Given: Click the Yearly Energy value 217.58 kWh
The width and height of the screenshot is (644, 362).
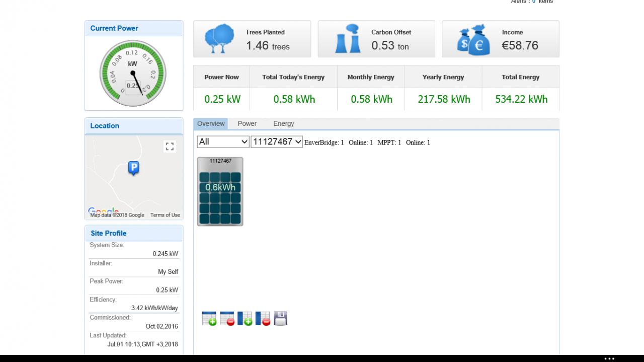Looking at the screenshot, I should click(x=444, y=99).
